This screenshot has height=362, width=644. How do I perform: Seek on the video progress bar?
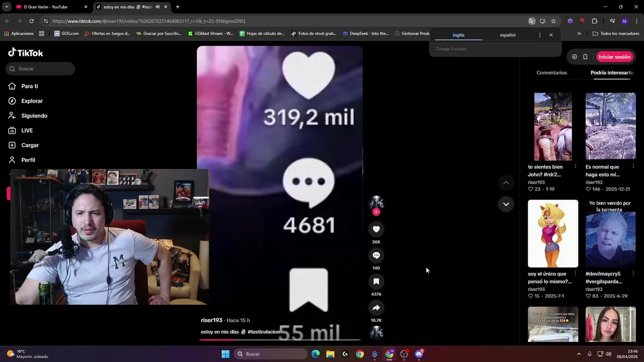pyautogui.click(x=280, y=340)
